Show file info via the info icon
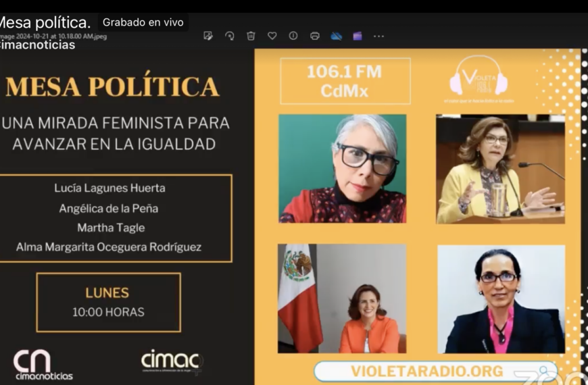 (x=293, y=36)
